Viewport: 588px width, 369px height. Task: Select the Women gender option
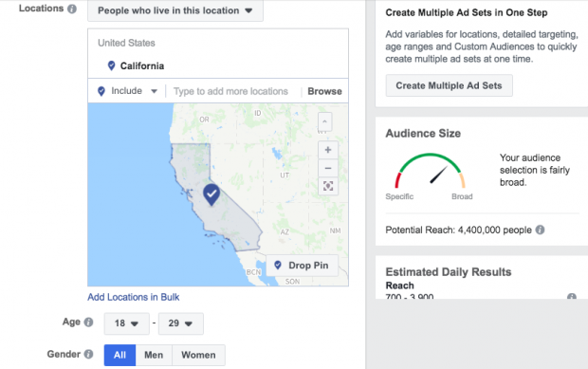point(199,355)
